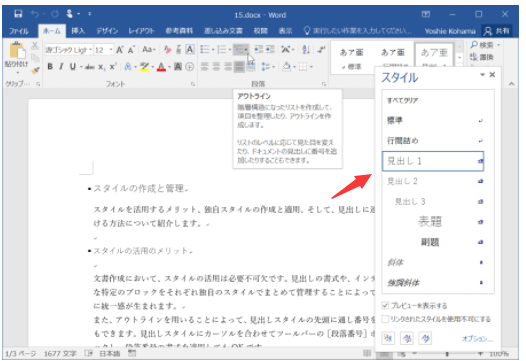
Task: Click the text highlight color marker
Action: 145,67
